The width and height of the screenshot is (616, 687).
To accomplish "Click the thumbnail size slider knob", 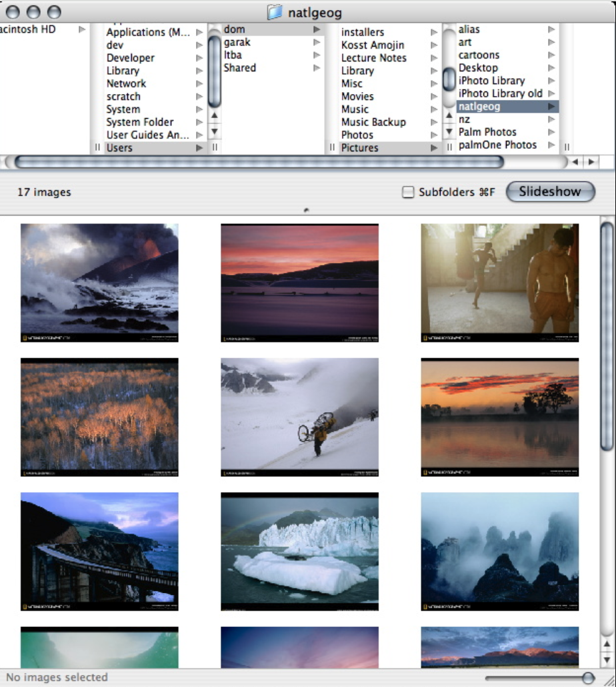I will (x=587, y=678).
